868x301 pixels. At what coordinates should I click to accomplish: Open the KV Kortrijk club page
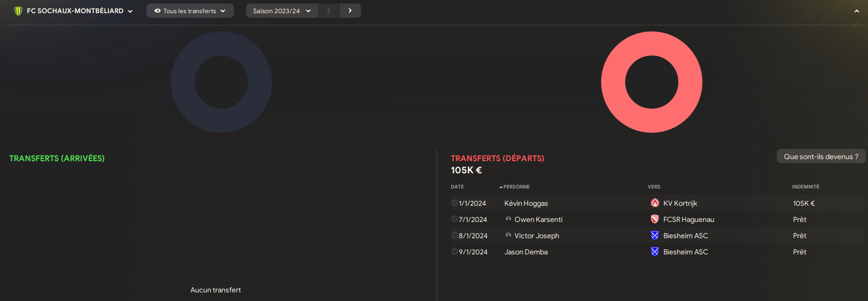[x=680, y=203]
